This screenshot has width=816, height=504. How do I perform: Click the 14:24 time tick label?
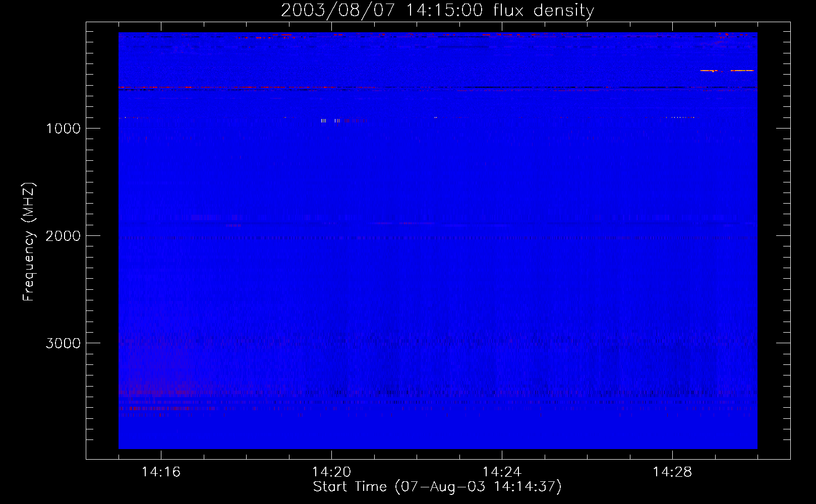click(502, 472)
